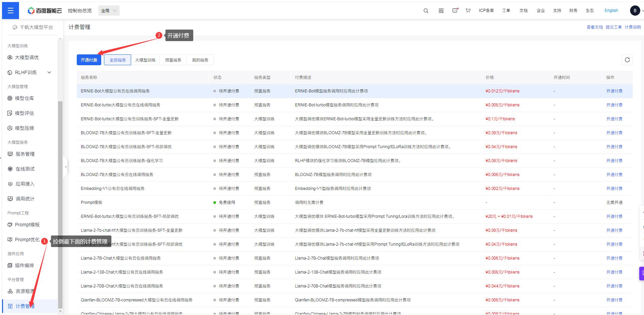Open 大模型调优 in the sidebar
Image resolution: width=644 pixels, height=315 pixels.
(x=26, y=57)
